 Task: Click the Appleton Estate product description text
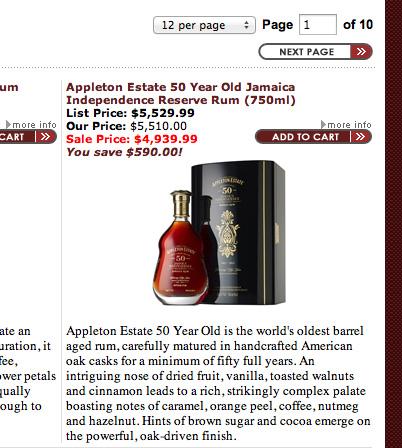pos(218,383)
